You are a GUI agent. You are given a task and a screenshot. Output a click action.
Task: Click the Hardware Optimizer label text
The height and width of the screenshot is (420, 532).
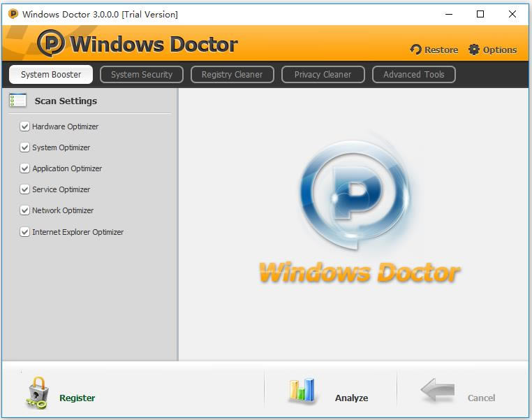click(x=65, y=126)
